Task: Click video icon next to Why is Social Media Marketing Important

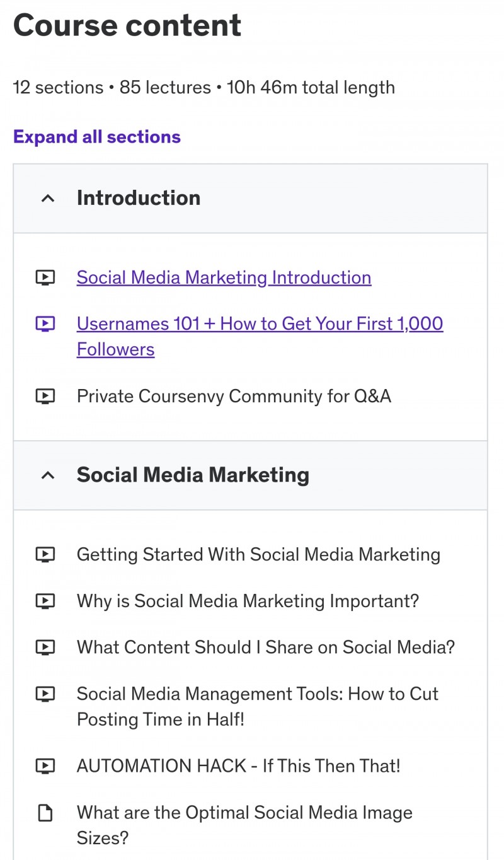Action: 45,601
